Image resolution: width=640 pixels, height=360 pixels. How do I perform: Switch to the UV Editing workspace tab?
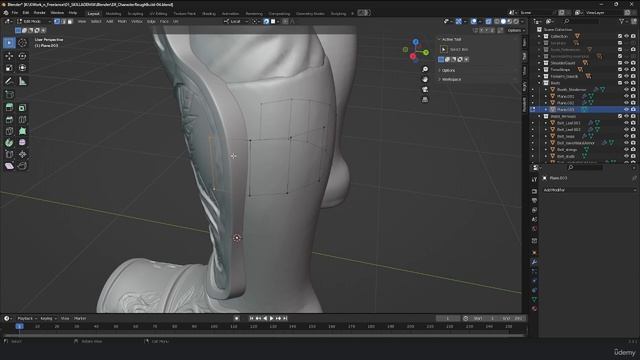pyautogui.click(x=158, y=13)
